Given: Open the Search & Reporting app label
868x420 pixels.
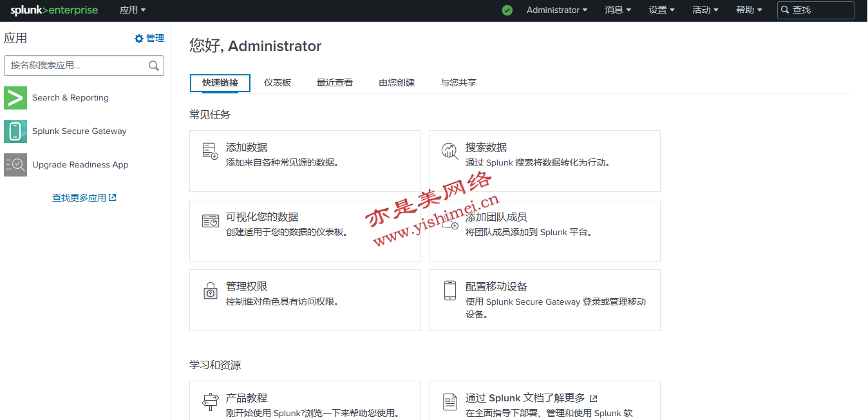Looking at the screenshot, I should (70, 98).
